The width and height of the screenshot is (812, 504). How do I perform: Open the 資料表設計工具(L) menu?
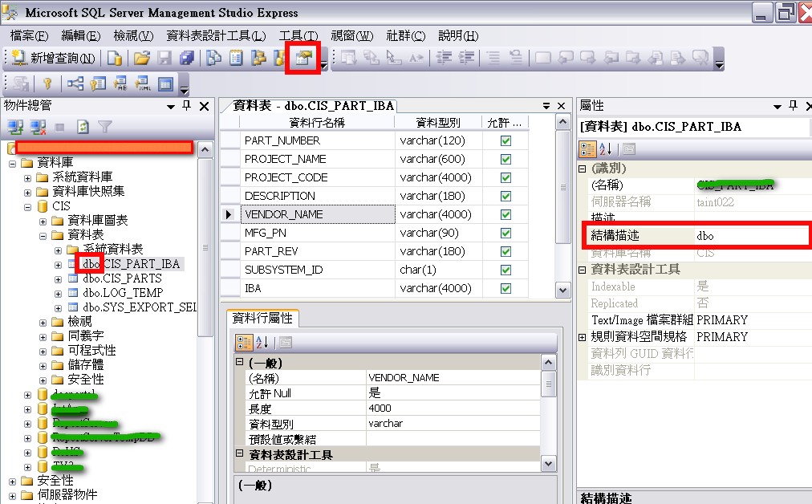(x=216, y=36)
